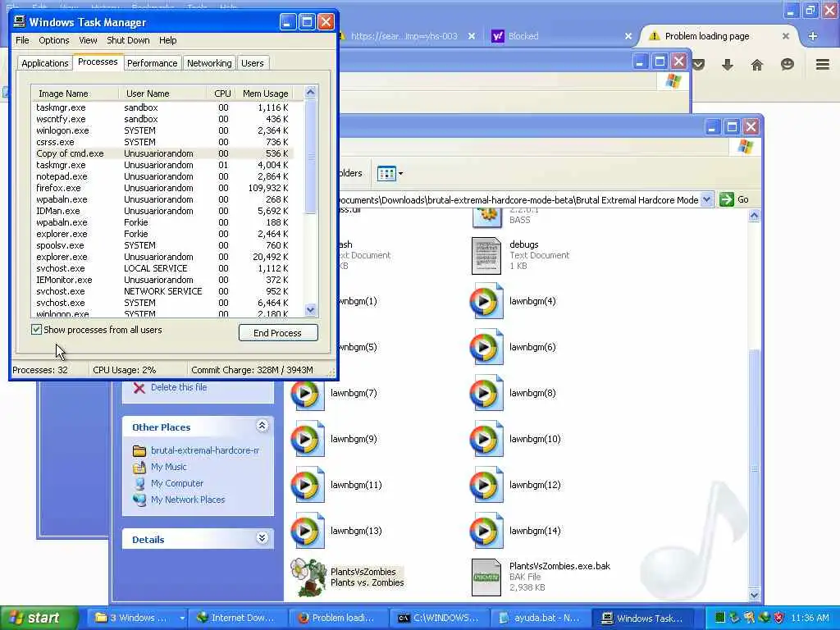Open the Options menu in Task Manager
The width and height of the screenshot is (840, 630).
53,40
